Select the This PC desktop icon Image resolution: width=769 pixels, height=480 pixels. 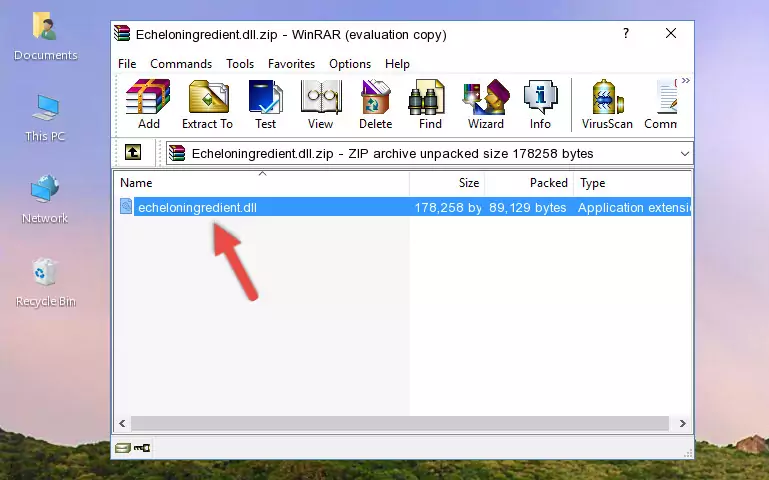[45, 119]
